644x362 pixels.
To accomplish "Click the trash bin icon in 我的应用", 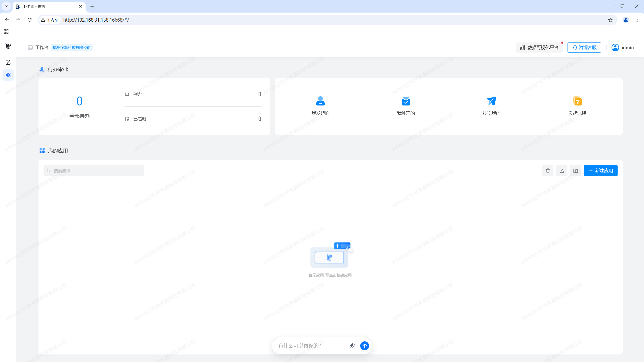I will click(x=548, y=171).
